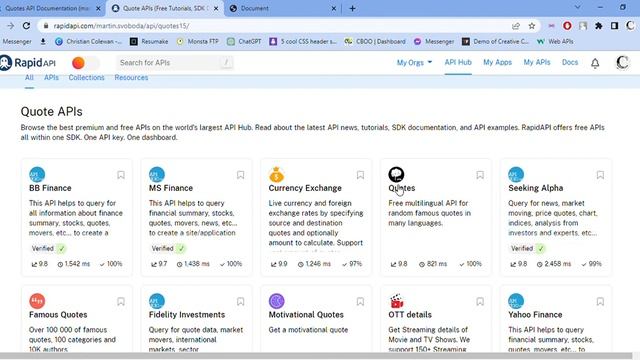The width and height of the screenshot is (640, 360).
Task: Click the MS Finance API logo icon
Action: [157, 174]
